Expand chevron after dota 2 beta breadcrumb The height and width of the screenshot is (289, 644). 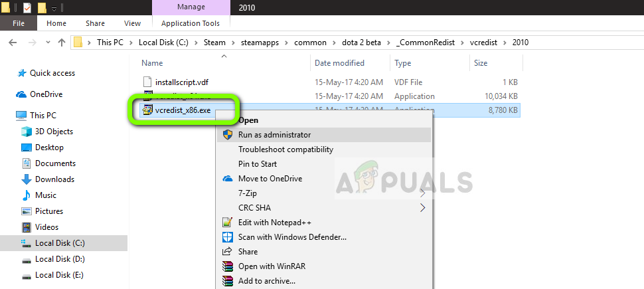[x=388, y=43]
